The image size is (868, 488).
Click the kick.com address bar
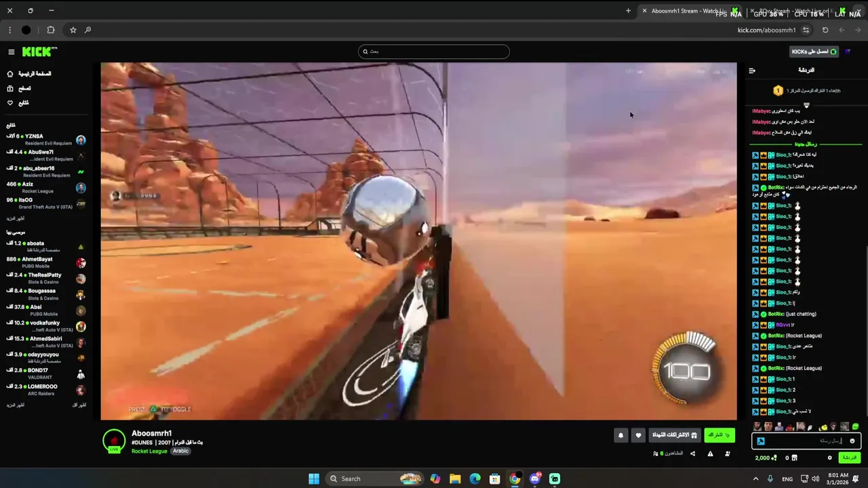[x=767, y=30]
